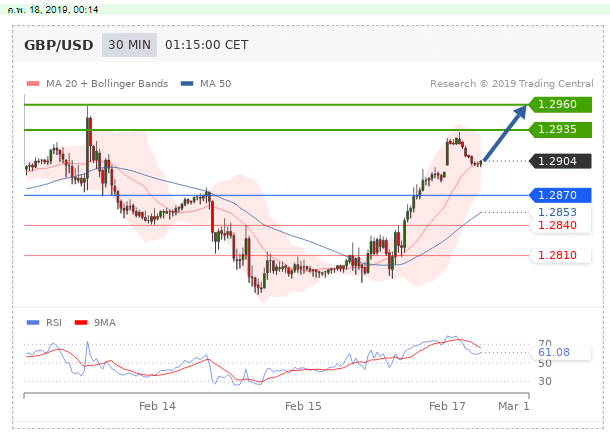The image size is (610, 442).
Task: Click the 1.2935 green resistance label
Action: [x=560, y=129]
